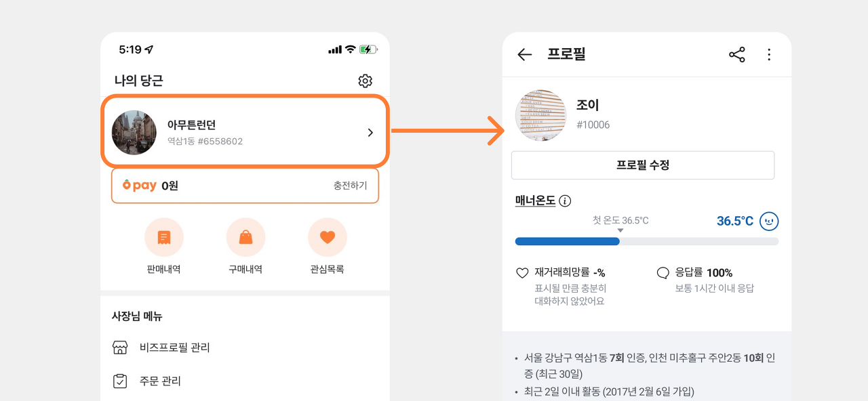This screenshot has height=401, width=868.
Task: Open the 아무튼런던 profile chevron
Action: [370, 133]
